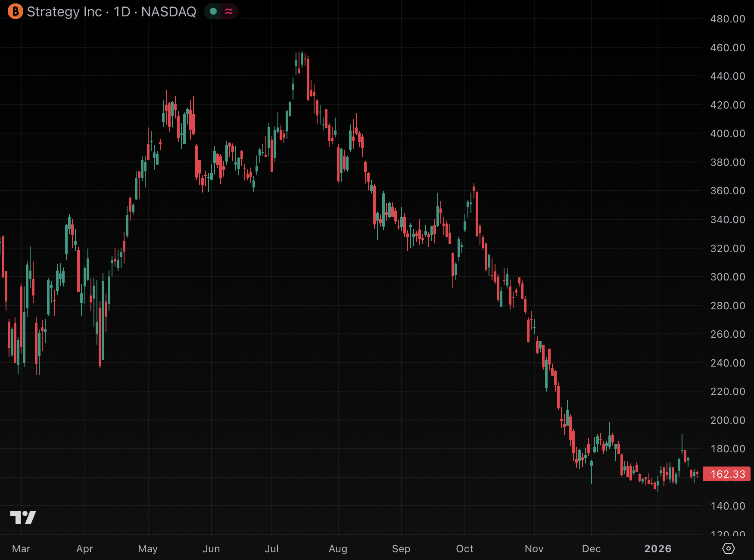Select the red 162.33 current price label
This screenshot has width=754, height=560.
(727, 474)
